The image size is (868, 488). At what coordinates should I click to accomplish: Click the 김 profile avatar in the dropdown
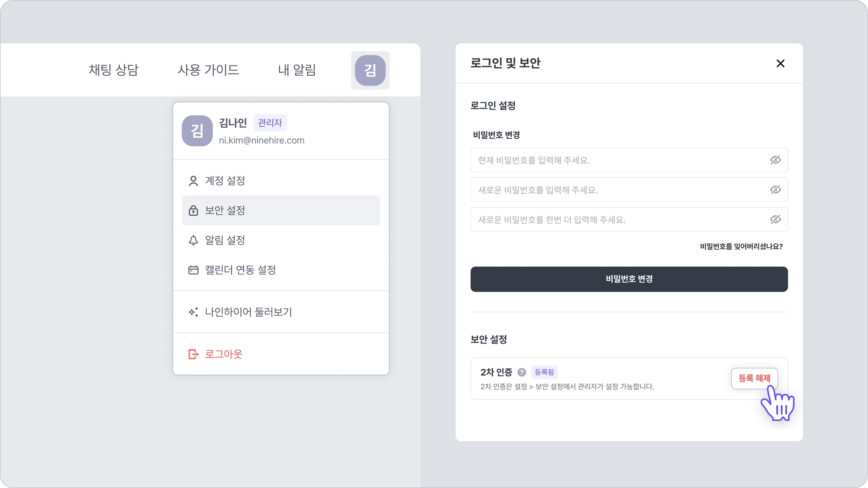[x=197, y=131]
